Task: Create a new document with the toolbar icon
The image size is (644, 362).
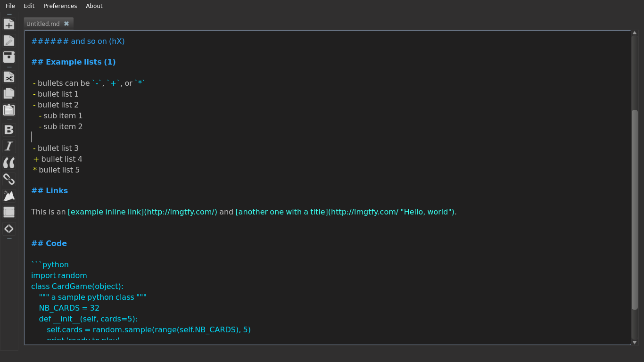Action: 9,24
